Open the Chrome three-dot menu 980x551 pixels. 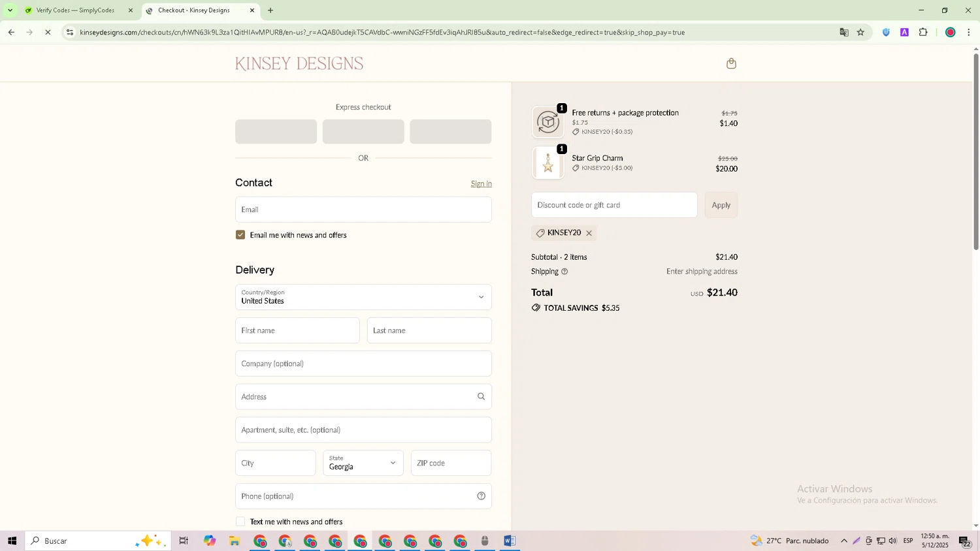[969, 32]
